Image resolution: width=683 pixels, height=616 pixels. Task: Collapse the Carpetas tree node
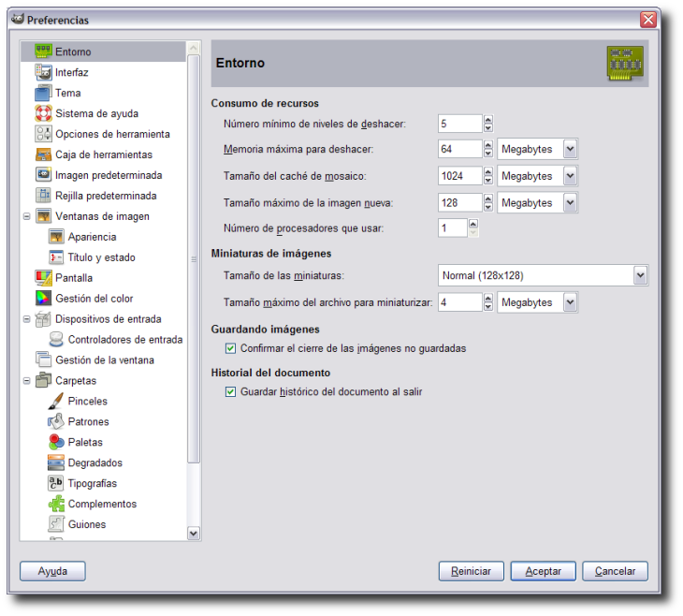[25, 381]
